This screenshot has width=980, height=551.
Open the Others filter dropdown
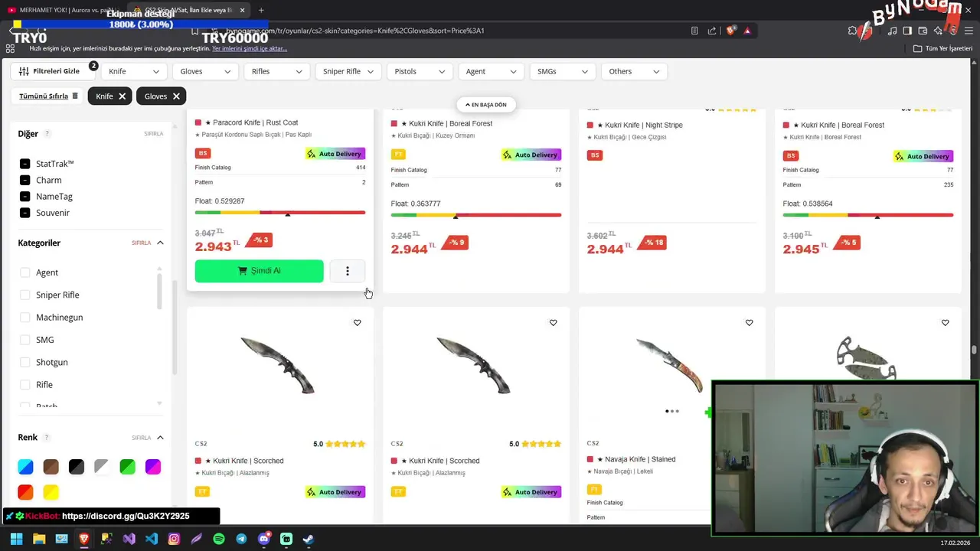[634, 71]
